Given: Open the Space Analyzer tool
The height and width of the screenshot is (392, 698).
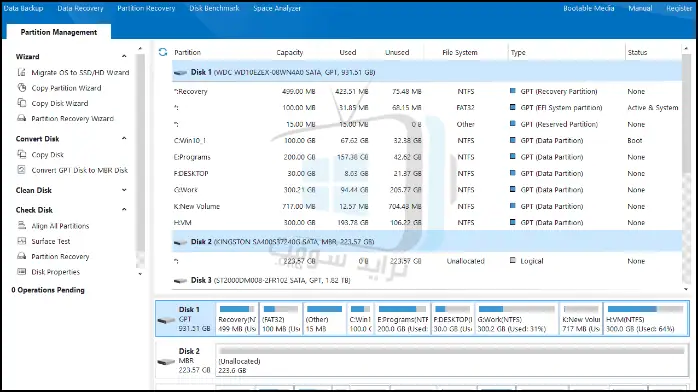Looking at the screenshot, I should (277, 8).
